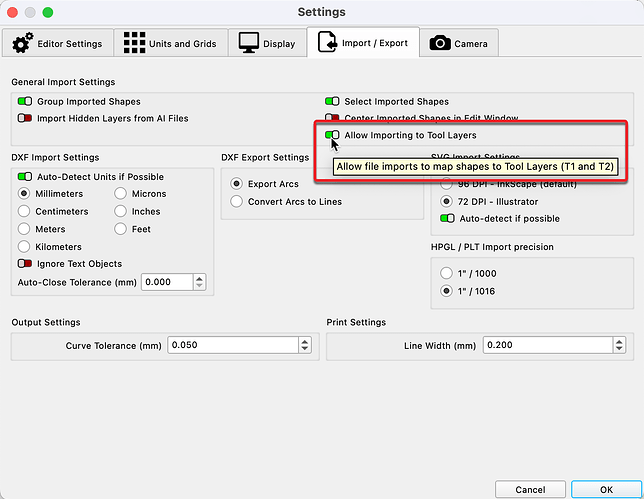Image resolution: width=644 pixels, height=499 pixels.
Task: Toggle SVG Auto-detect if possible switch
Action: tap(447, 218)
